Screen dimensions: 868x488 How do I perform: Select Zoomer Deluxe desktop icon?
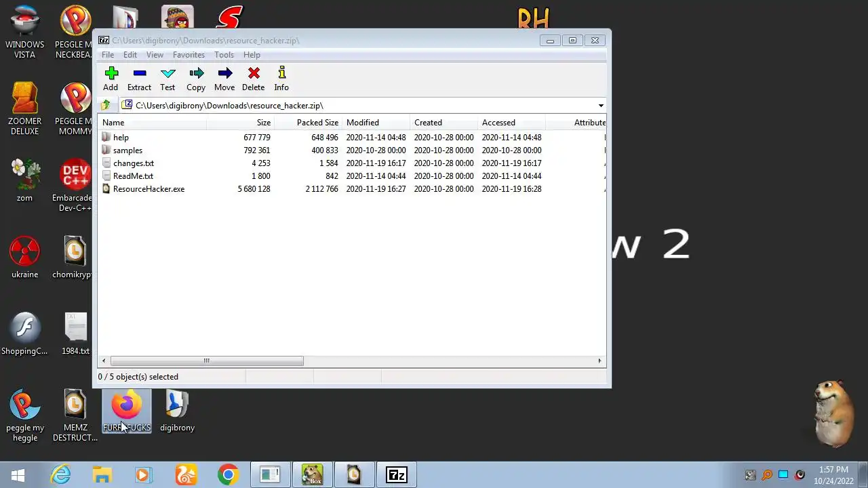(x=25, y=109)
